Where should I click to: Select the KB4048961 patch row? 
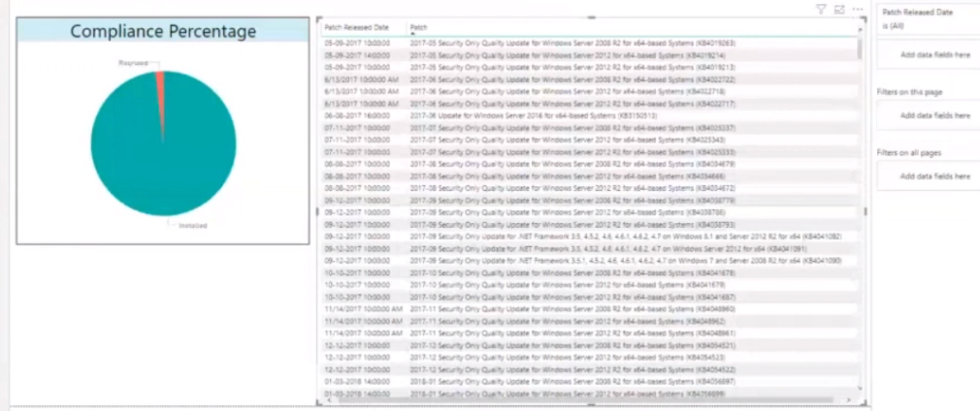click(x=590, y=333)
